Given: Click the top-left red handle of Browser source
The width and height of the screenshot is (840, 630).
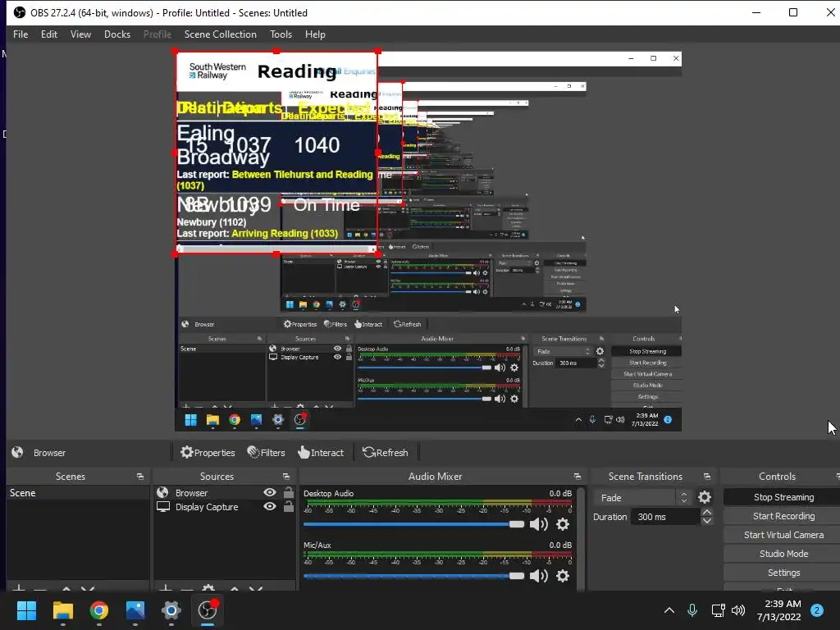Looking at the screenshot, I should point(176,51).
